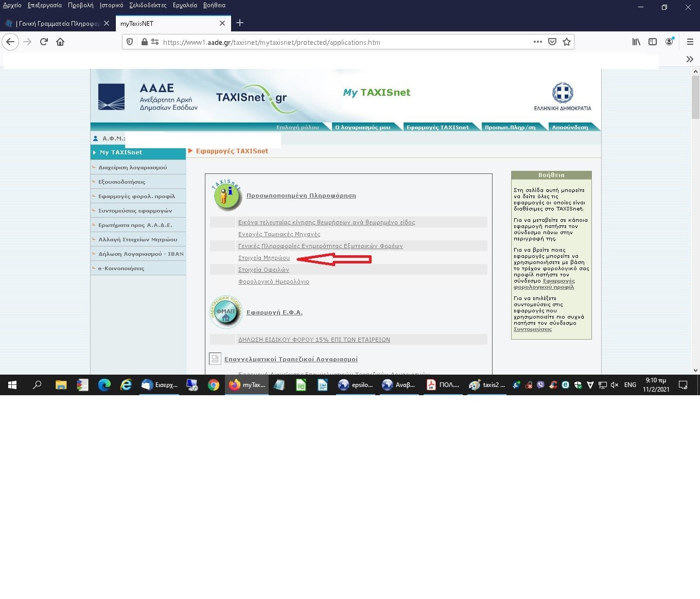Open the Αρχείο menu
Viewport: 700px width, 599px height.
point(12,5)
